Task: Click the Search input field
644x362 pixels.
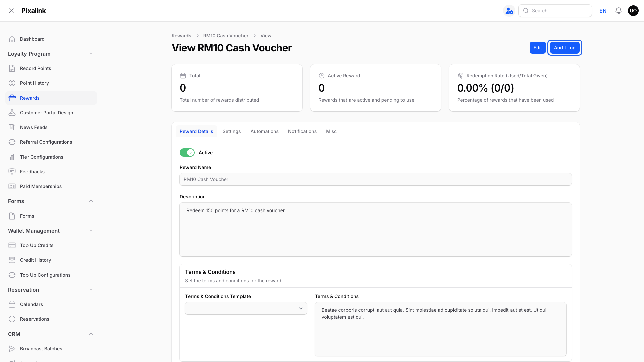Action: 555,11
